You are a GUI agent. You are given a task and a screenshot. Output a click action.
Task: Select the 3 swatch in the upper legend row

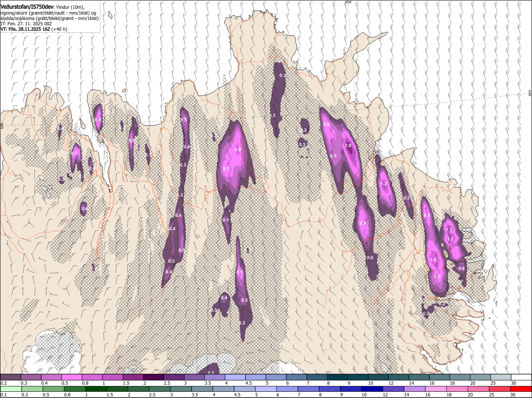(x=195, y=377)
